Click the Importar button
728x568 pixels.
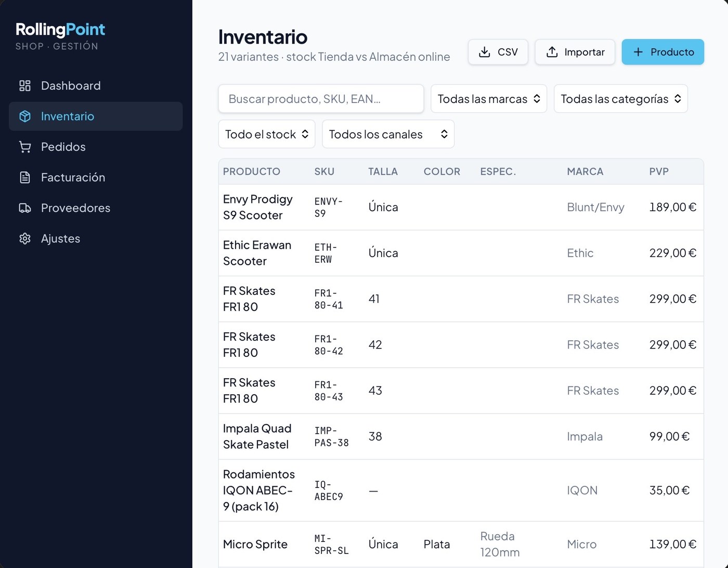(x=575, y=52)
